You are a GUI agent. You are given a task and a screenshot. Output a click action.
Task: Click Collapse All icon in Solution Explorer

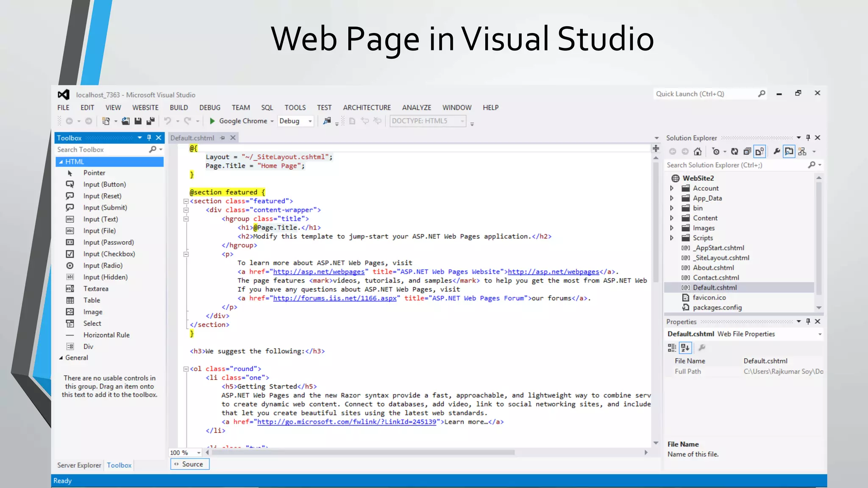747,152
